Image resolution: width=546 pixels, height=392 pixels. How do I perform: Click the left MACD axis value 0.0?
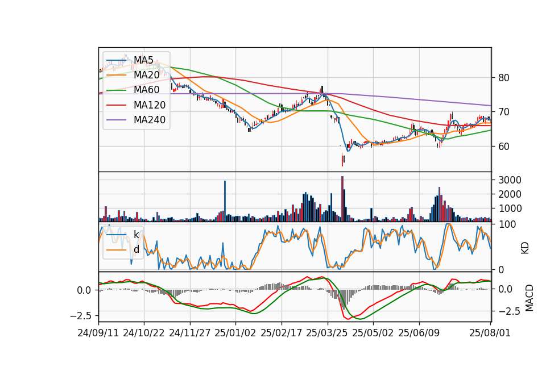click(x=84, y=290)
